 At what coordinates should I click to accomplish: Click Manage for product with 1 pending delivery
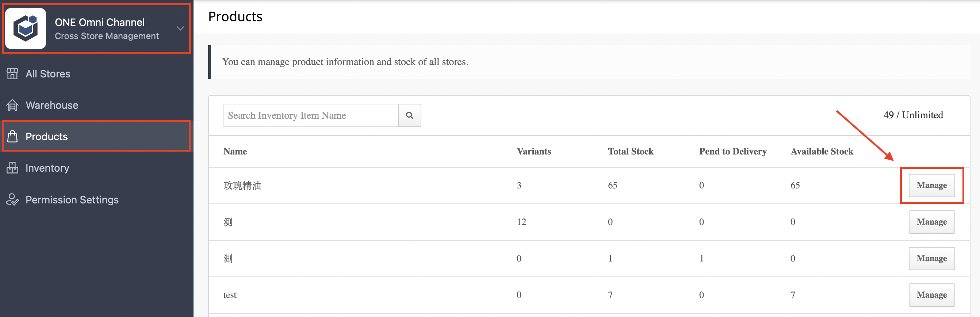pyautogui.click(x=931, y=259)
